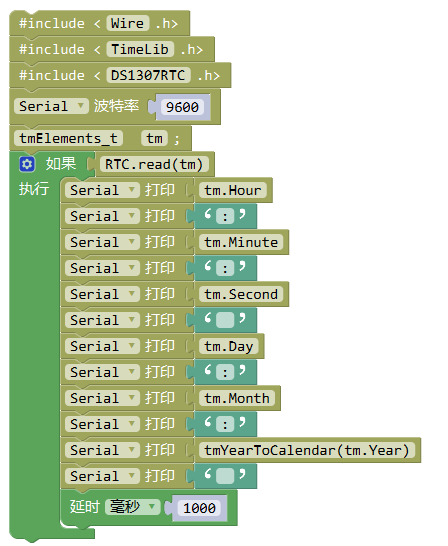Image resolution: width=448 pixels, height=546 pixels.
Task: Edit the tm.Hour value field
Action: tap(233, 190)
